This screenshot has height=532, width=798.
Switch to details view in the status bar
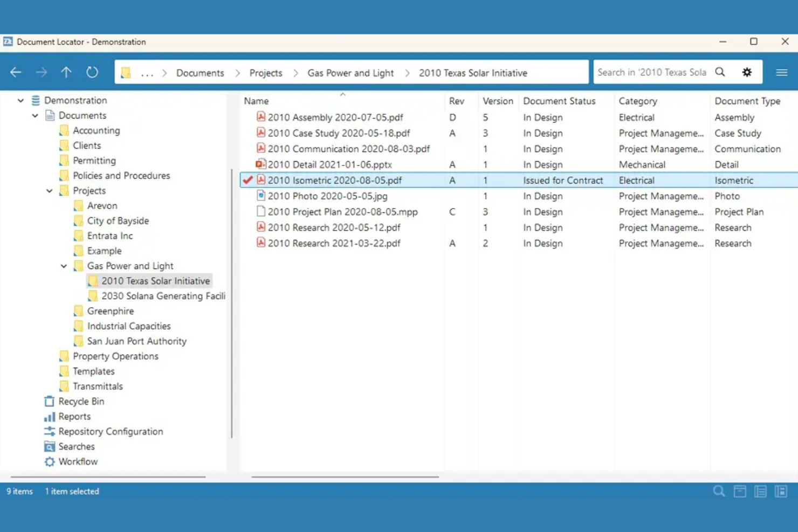click(x=760, y=491)
